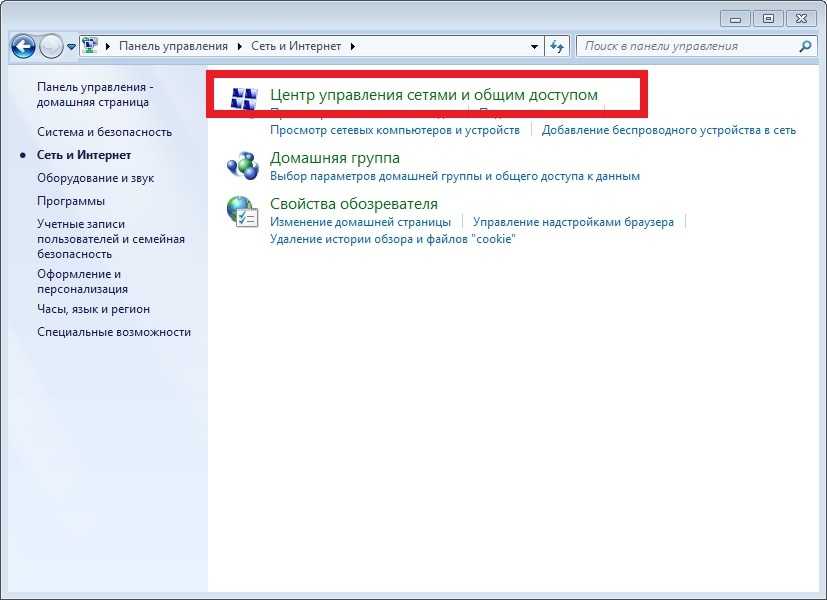Open the recent pages dropdown arrow
Screen dimensions: 827x600
point(72,47)
